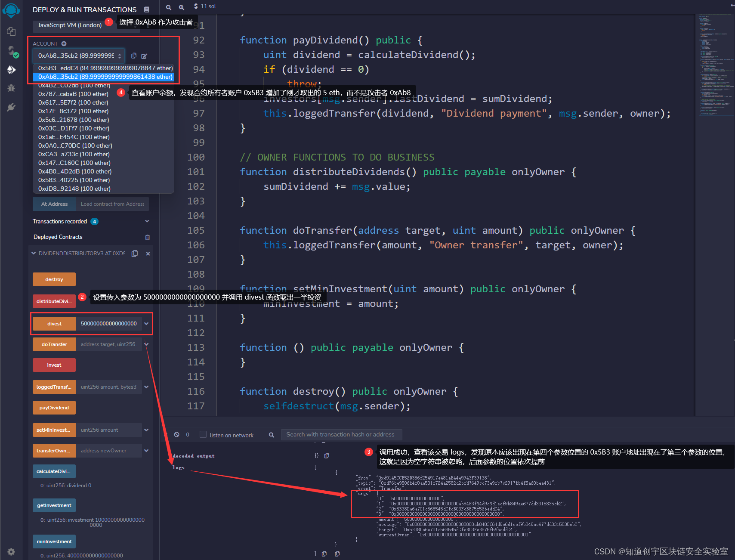This screenshot has height=560, width=735.
Task: Expand the doTransfer function parameters
Action: [146, 344]
